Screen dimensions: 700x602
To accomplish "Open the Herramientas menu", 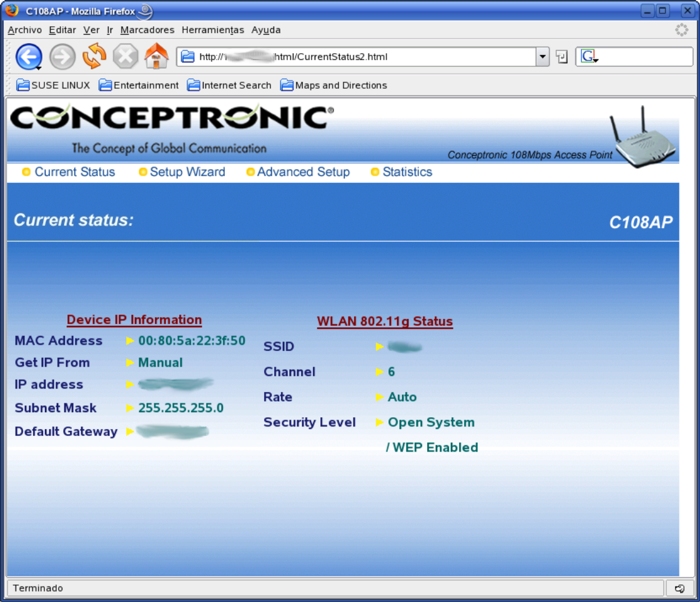I will coord(212,30).
